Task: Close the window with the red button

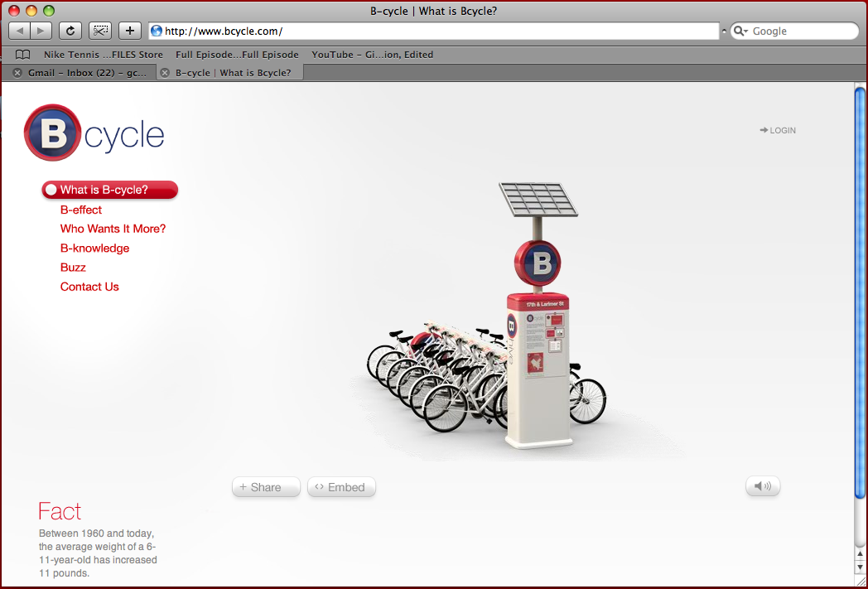Action: (14, 11)
